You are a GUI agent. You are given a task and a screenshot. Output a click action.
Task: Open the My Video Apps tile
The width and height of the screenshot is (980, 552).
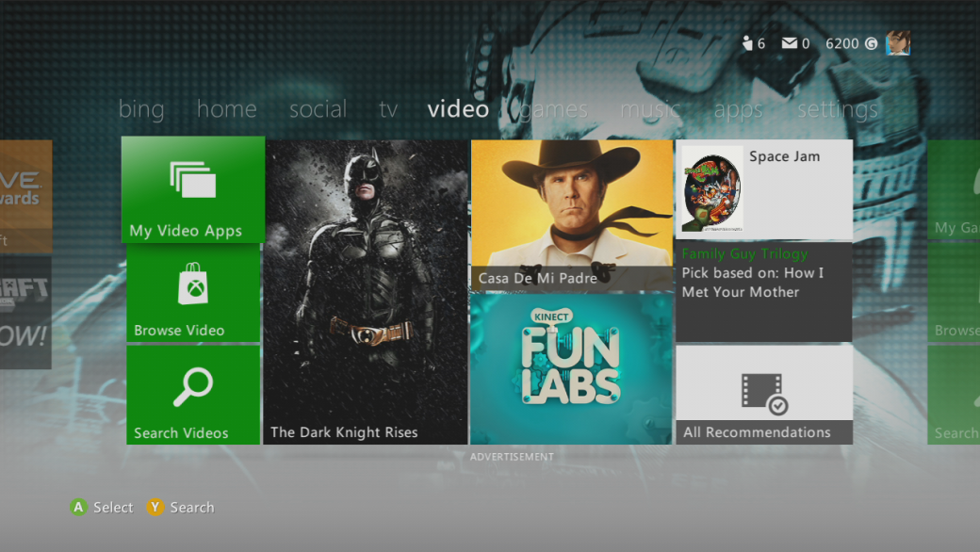193,189
